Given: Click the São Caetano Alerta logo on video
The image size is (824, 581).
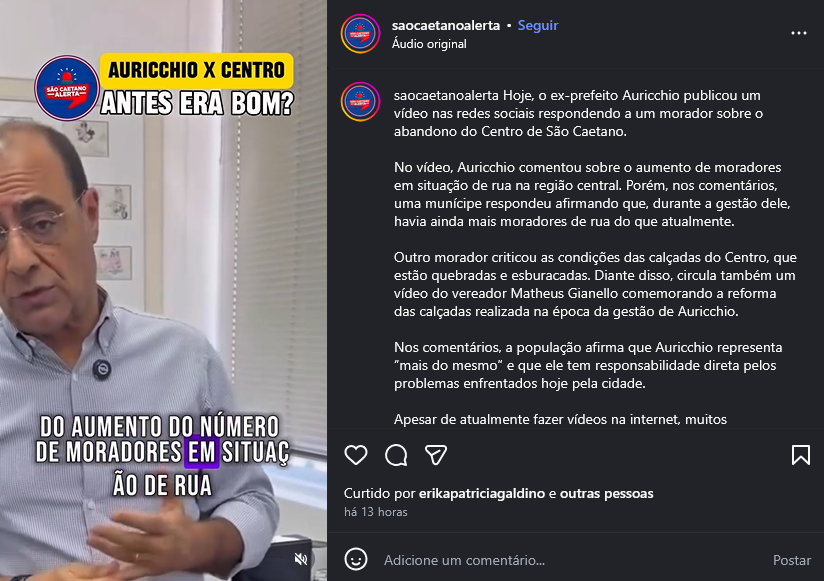Looking at the screenshot, I should pyautogui.click(x=67, y=88).
